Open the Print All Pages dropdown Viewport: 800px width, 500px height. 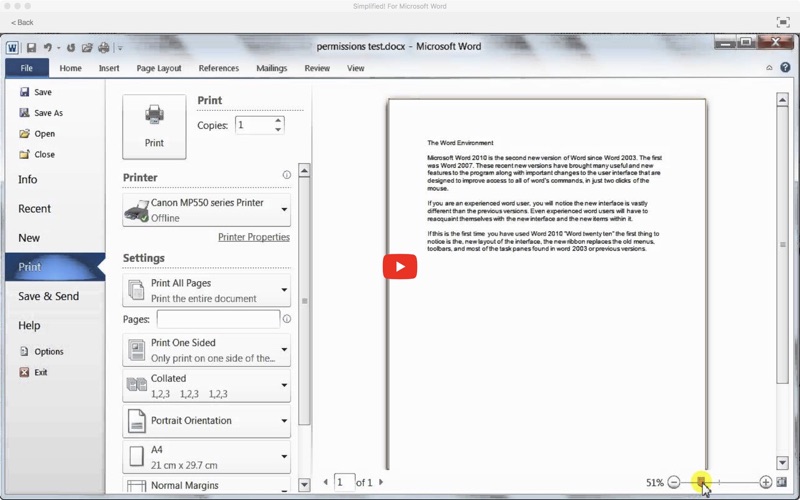click(x=207, y=290)
